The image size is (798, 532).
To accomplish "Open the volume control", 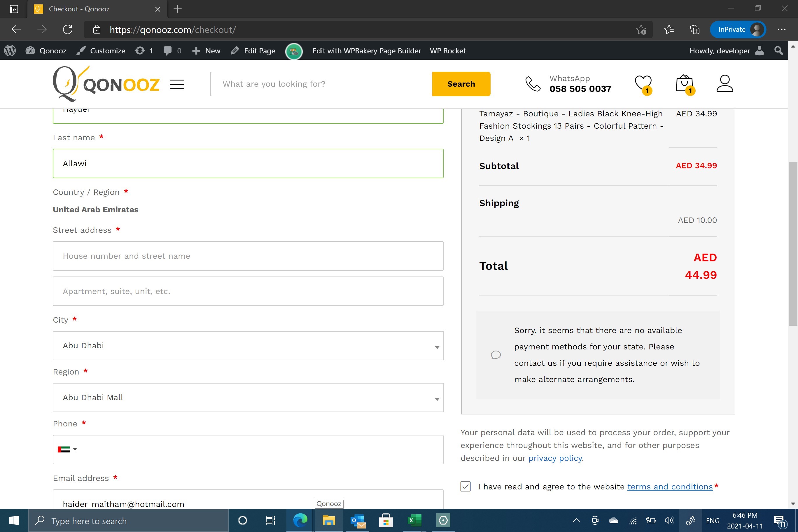I will 669,520.
